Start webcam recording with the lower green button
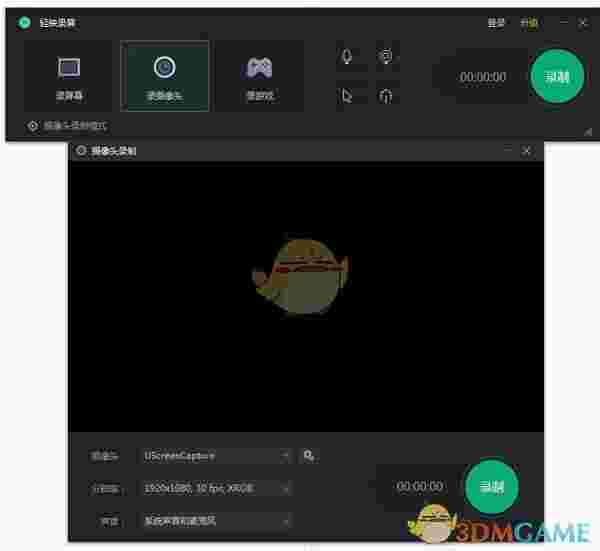 [492, 486]
